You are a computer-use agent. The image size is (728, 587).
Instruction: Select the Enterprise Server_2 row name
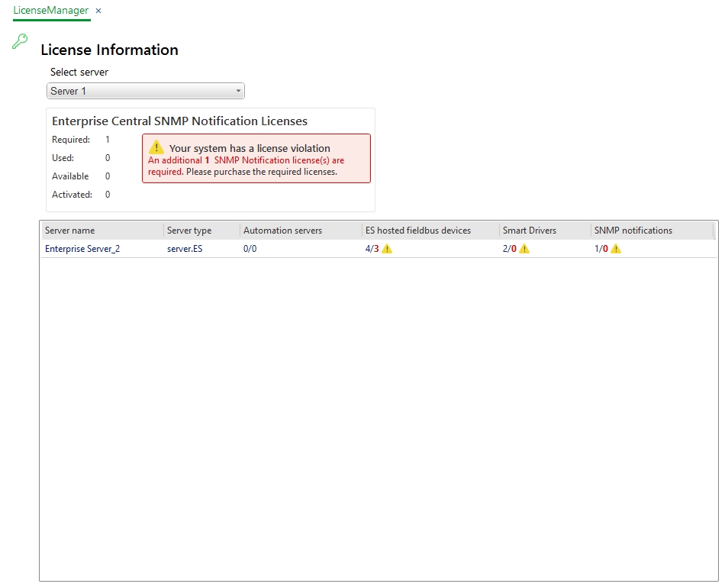(x=82, y=249)
